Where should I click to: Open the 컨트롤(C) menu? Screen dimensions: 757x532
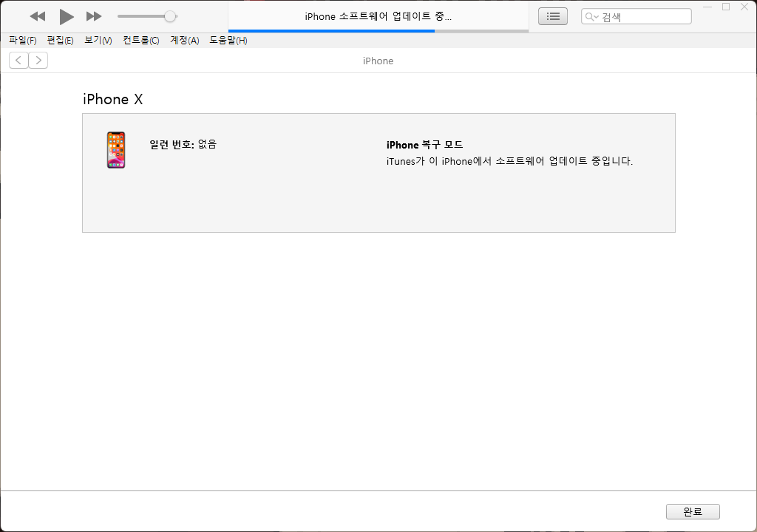(141, 41)
